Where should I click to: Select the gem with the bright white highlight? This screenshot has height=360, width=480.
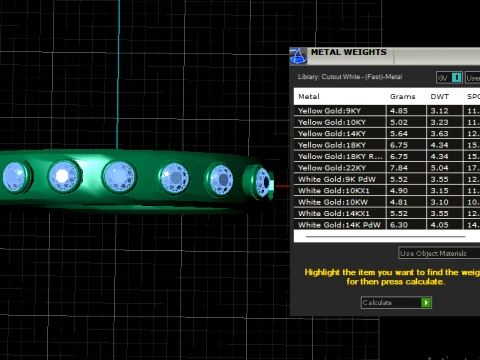pyautogui.click(x=64, y=177)
